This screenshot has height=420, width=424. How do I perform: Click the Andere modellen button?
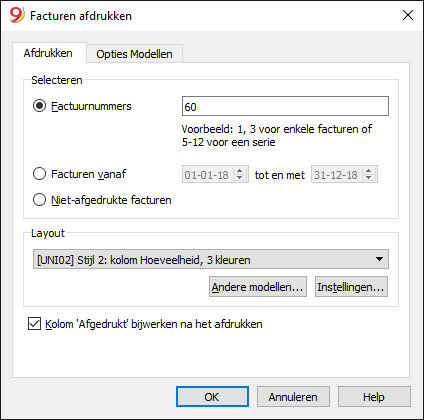[258, 287]
